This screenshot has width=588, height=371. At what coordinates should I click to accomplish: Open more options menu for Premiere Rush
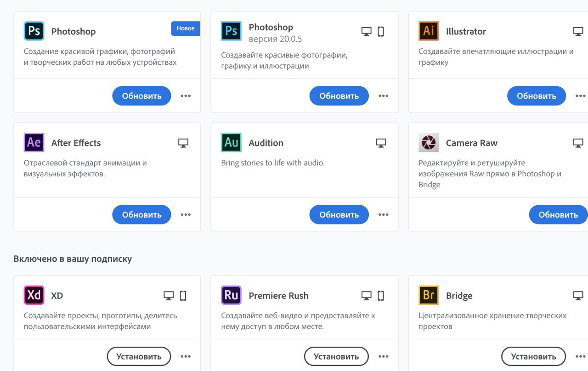[x=383, y=356]
